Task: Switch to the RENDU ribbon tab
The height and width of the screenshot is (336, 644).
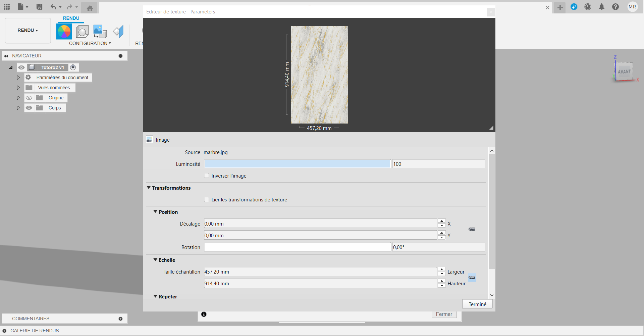Action: [71, 18]
